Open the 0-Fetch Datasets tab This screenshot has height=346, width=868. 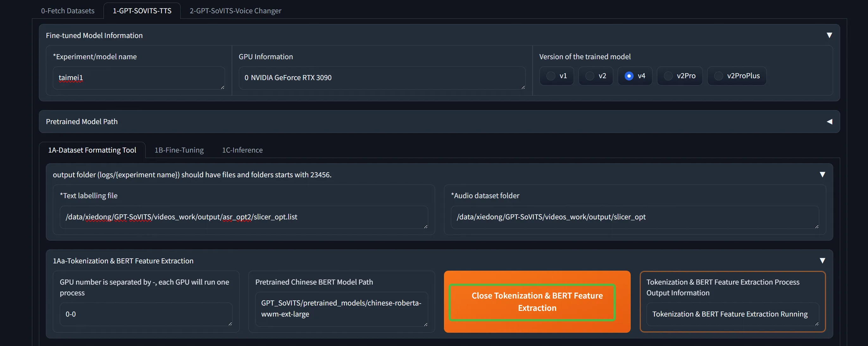click(x=68, y=11)
